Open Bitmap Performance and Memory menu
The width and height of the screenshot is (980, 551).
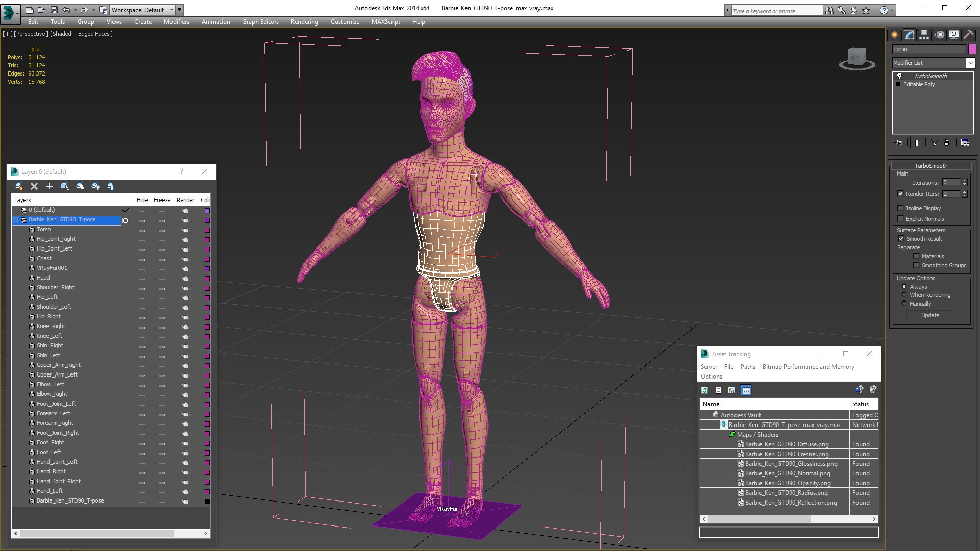[x=808, y=367]
